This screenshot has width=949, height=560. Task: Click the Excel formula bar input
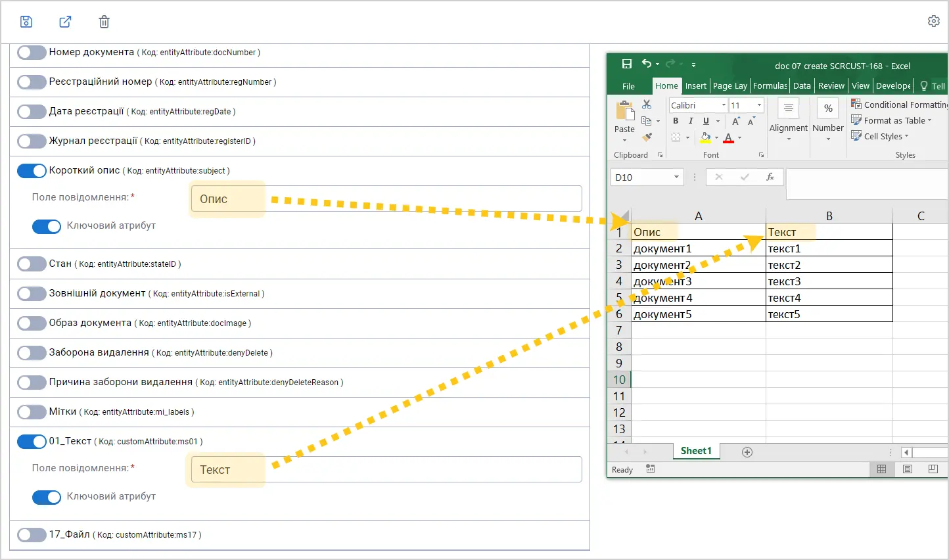[867, 183]
